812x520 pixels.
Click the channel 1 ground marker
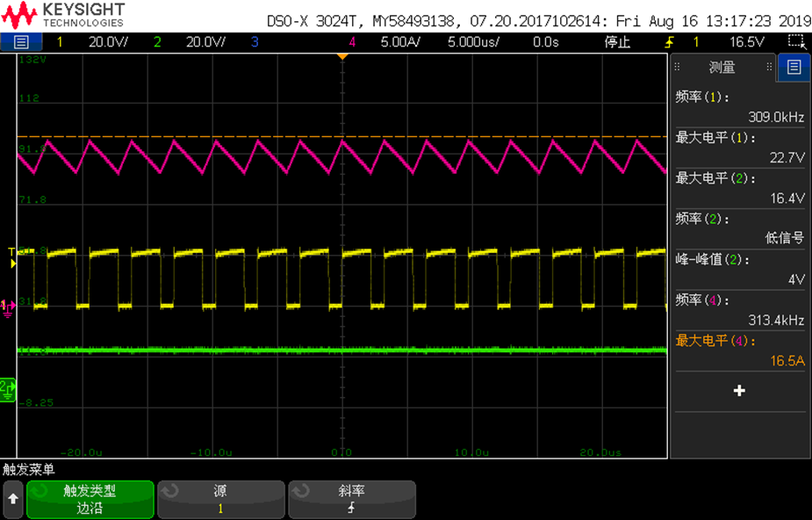[x=8, y=307]
